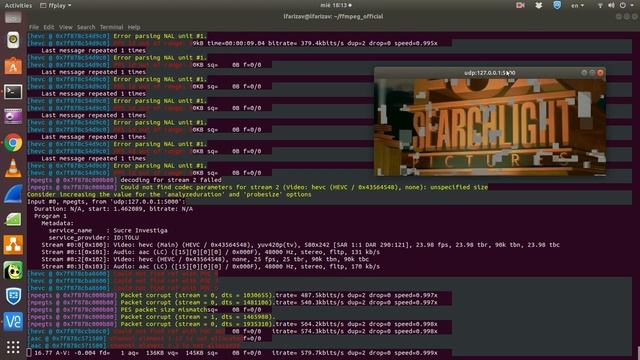Click the 'Stream #0:1[0x101]' audio line
640x360 pixels.
(x=210, y=252)
